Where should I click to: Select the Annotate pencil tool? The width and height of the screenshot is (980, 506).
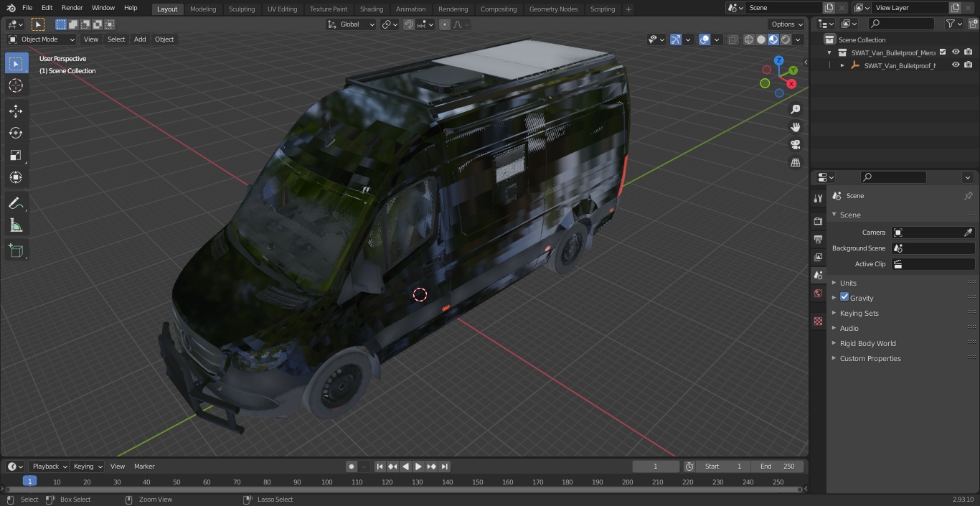click(x=16, y=204)
